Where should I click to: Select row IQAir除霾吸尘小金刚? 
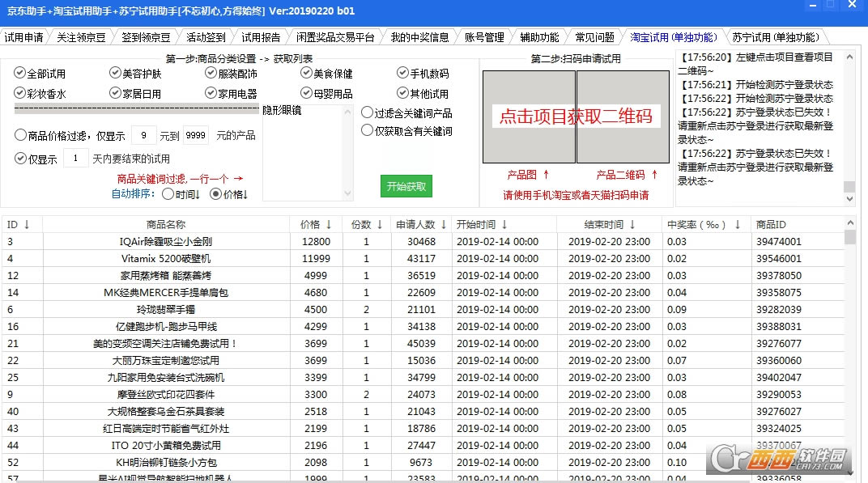(423, 242)
